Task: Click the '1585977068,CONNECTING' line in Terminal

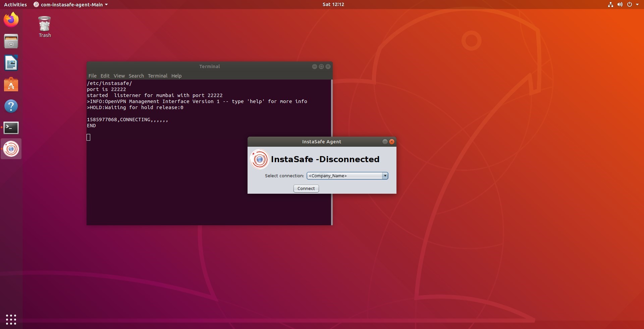Action: tap(127, 120)
